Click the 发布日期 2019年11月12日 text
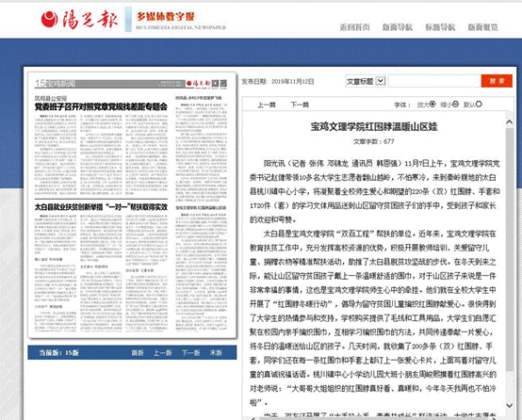 click(278, 82)
